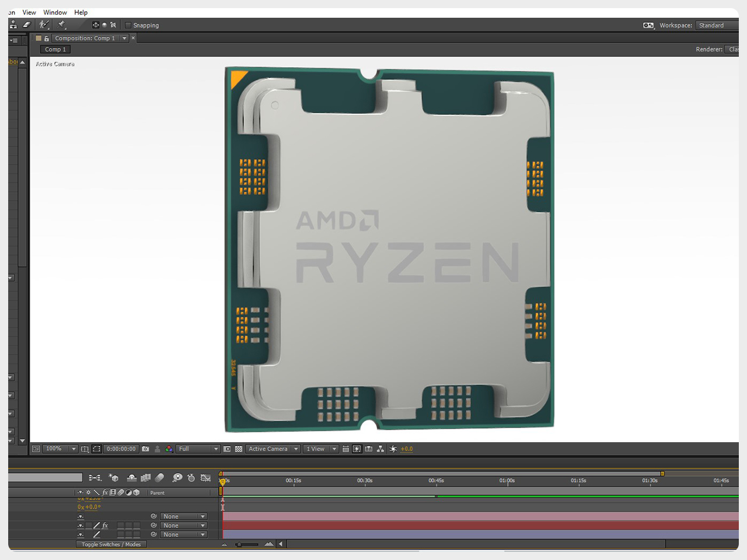747x560 pixels.
Task: Open the resolution dropdown set to Full
Action: click(197, 449)
